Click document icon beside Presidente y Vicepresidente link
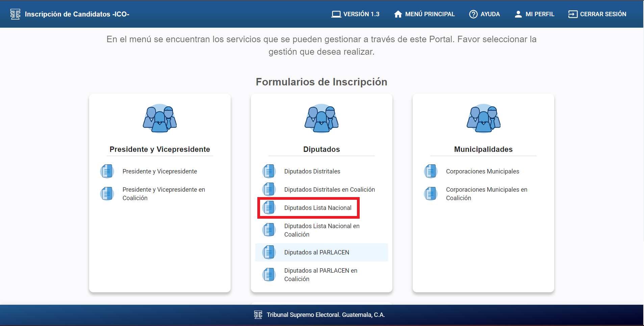The height and width of the screenshot is (326, 644). pyautogui.click(x=107, y=171)
